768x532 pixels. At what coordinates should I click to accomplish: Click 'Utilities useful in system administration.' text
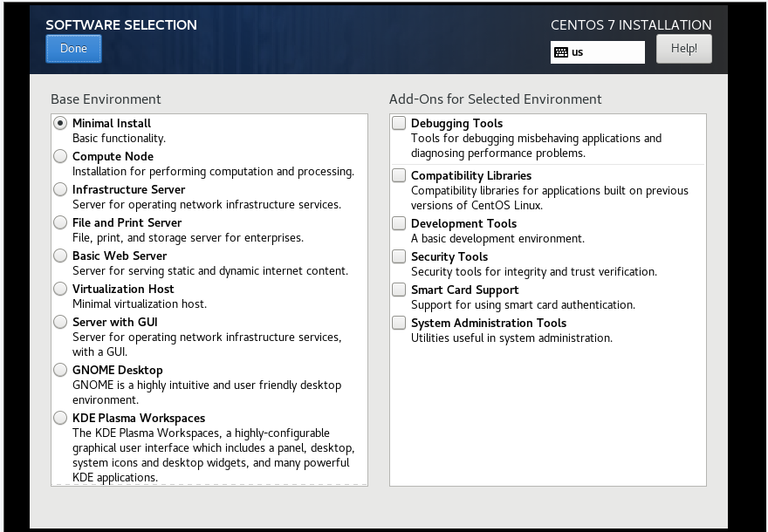(511, 338)
